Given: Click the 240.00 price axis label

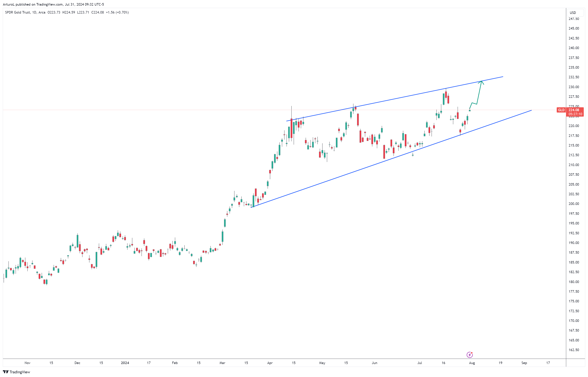Looking at the screenshot, I should point(574,48).
